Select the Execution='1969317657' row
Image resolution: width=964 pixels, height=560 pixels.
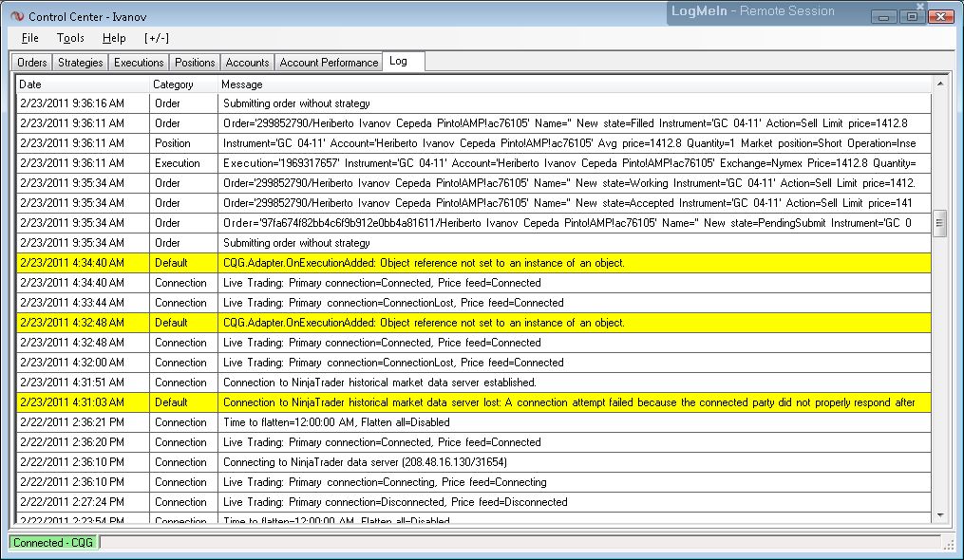[x=473, y=163]
